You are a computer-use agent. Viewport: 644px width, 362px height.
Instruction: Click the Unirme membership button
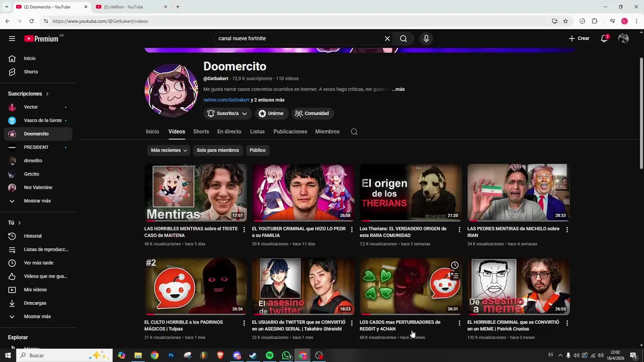(x=271, y=114)
